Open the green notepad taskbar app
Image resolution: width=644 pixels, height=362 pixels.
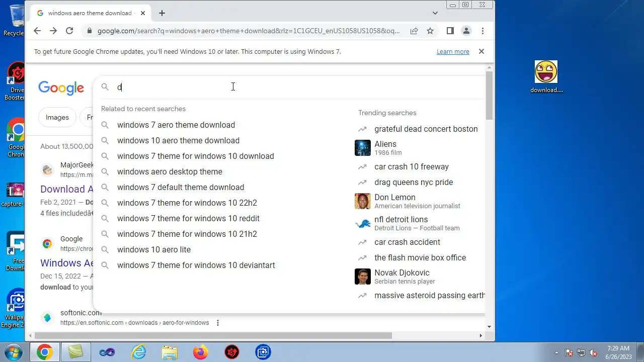[x=75, y=352]
